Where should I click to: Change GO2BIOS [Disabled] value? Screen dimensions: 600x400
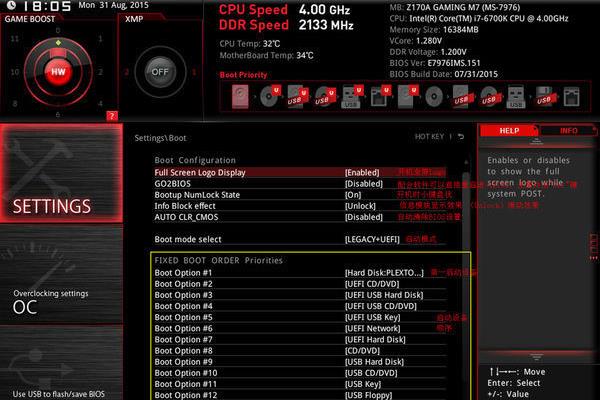point(364,184)
